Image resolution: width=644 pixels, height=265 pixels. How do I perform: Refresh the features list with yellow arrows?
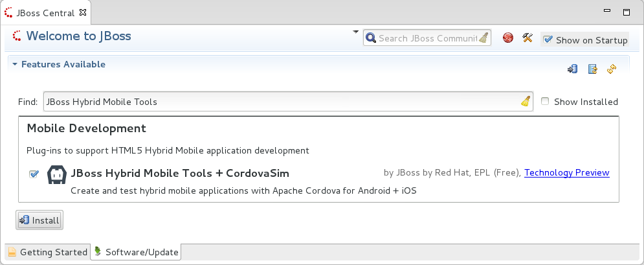[x=612, y=69]
